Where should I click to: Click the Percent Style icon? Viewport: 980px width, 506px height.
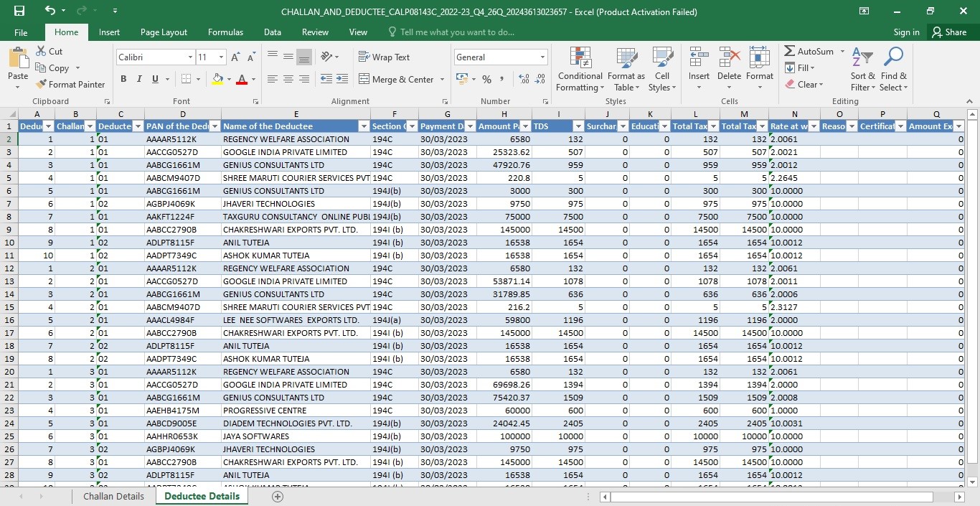pos(486,79)
